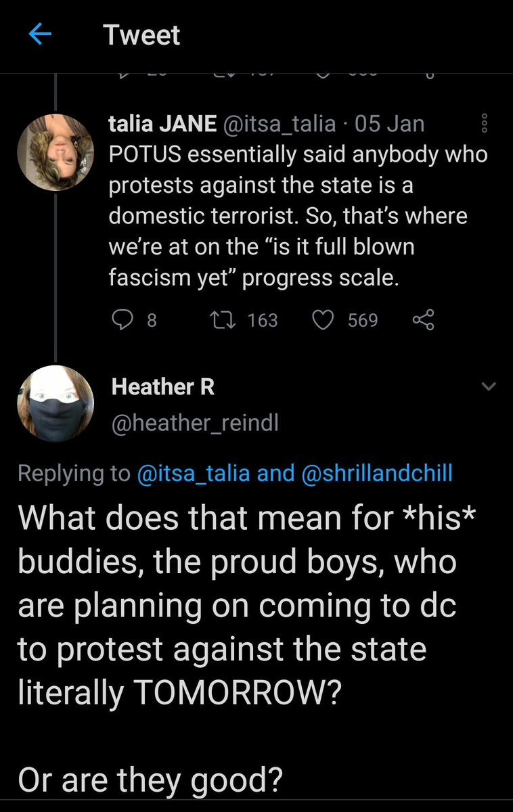Share talia JANE's tweet
513x812 pixels.
click(x=423, y=319)
